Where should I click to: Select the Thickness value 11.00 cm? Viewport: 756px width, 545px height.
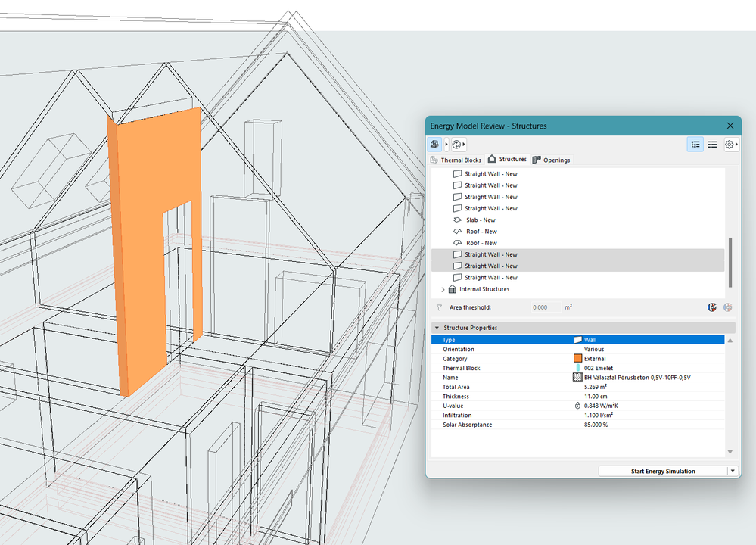click(x=596, y=397)
